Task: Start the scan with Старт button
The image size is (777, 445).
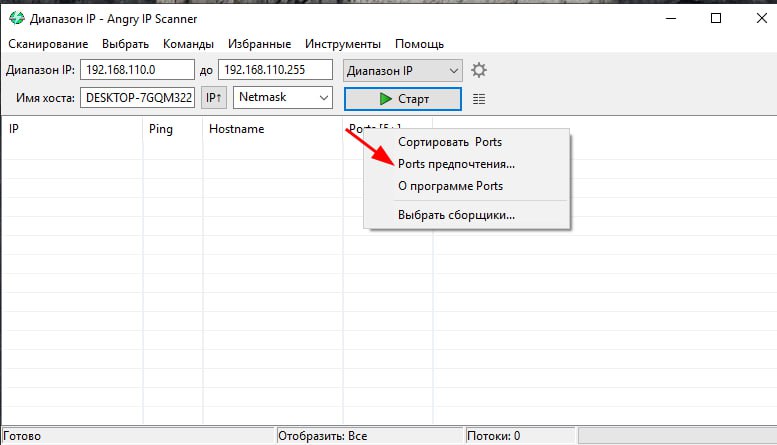Action: [402, 99]
